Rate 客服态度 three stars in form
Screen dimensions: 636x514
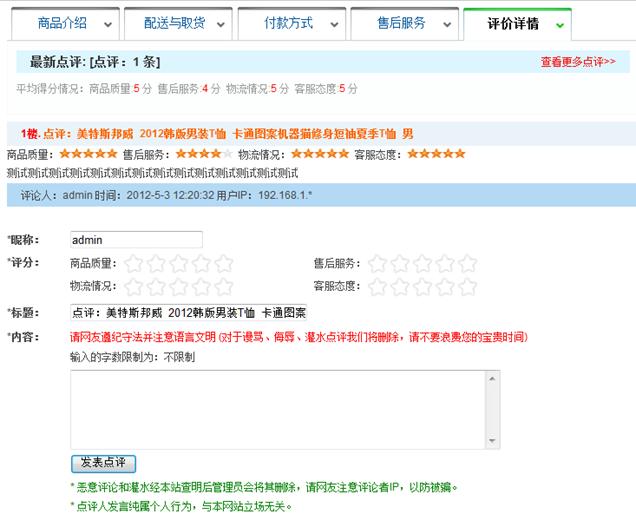(423, 287)
